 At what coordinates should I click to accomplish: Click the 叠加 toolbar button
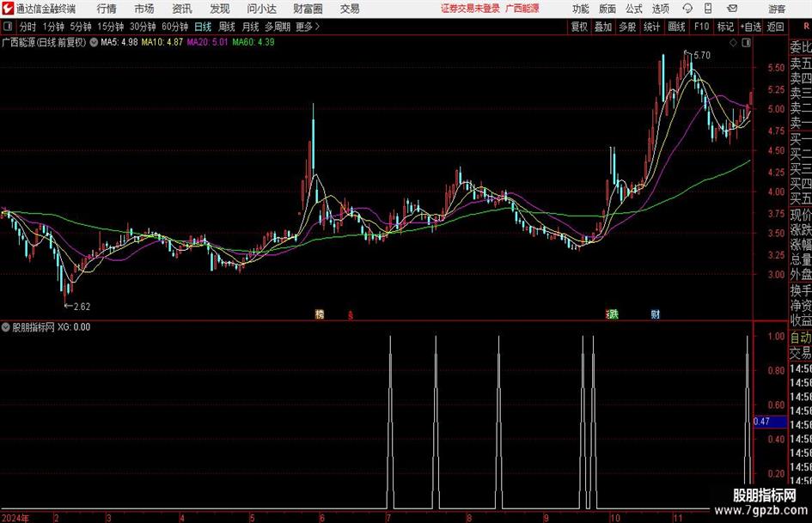(603, 27)
